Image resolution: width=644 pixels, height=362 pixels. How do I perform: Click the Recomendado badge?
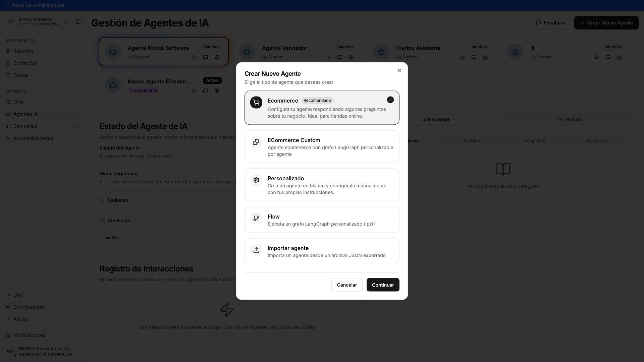[317, 101]
